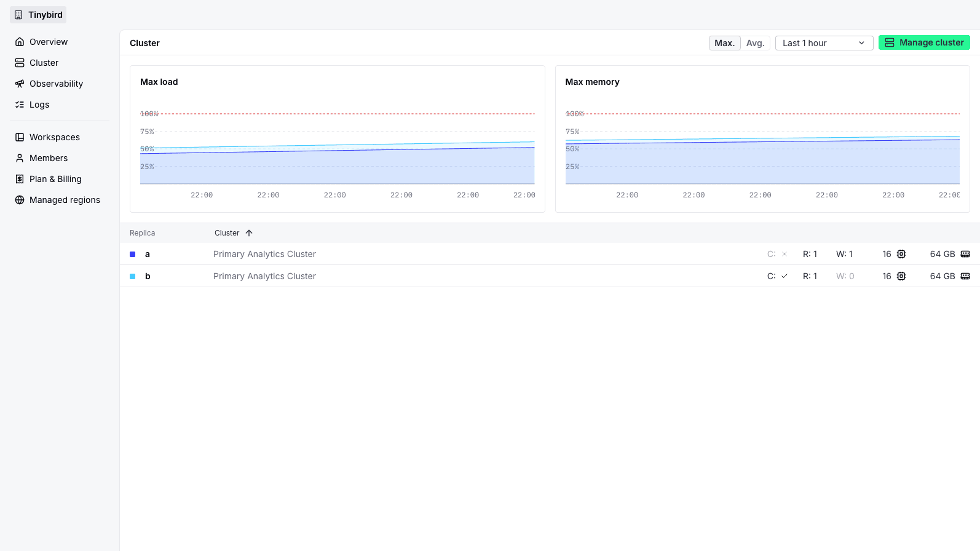Click the C: checkmark icon in row b
Image resolution: width=980 pixels, height=551 pixels.
click(784, 276)
